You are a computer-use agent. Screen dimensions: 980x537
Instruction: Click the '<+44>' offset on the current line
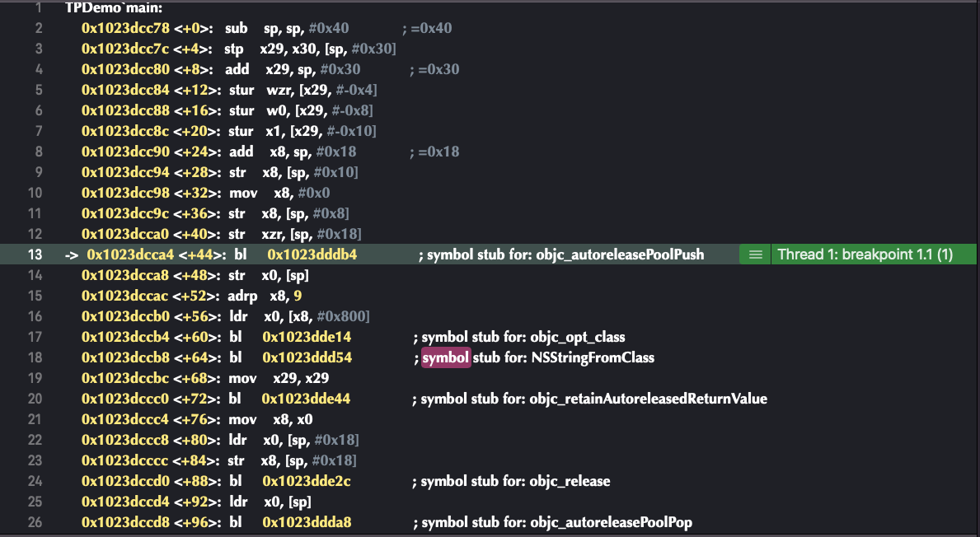pos(200,254)
